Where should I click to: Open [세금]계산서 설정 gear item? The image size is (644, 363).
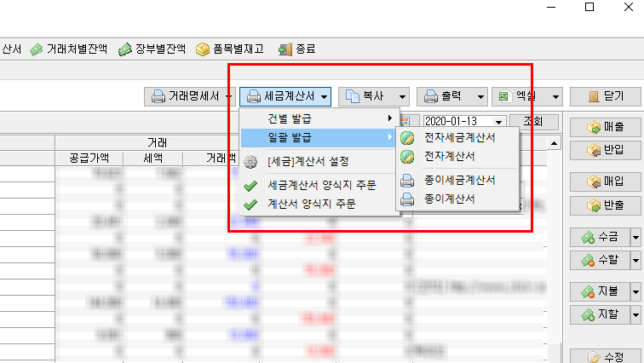(x=307, y=161)
